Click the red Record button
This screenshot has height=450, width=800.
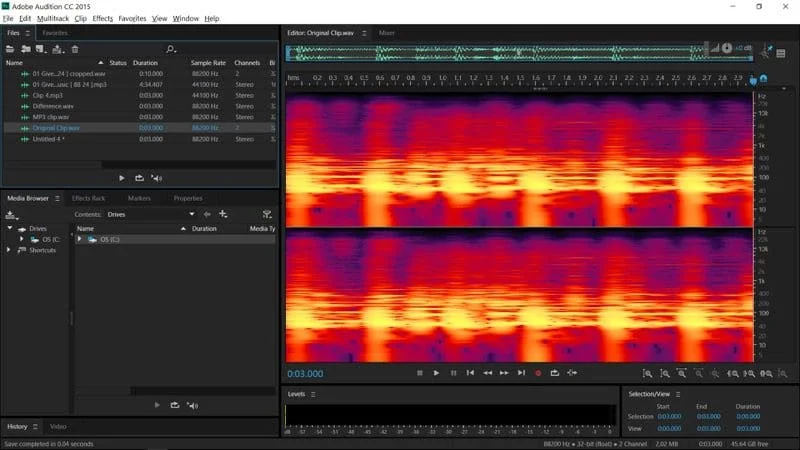pos(538,373)
